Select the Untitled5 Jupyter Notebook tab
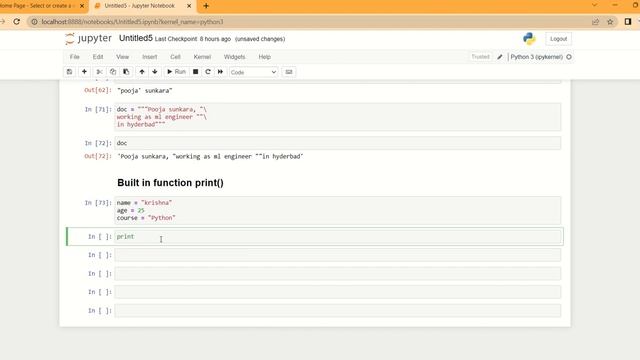The image size is (640, 360). click(x=140, y=6)
